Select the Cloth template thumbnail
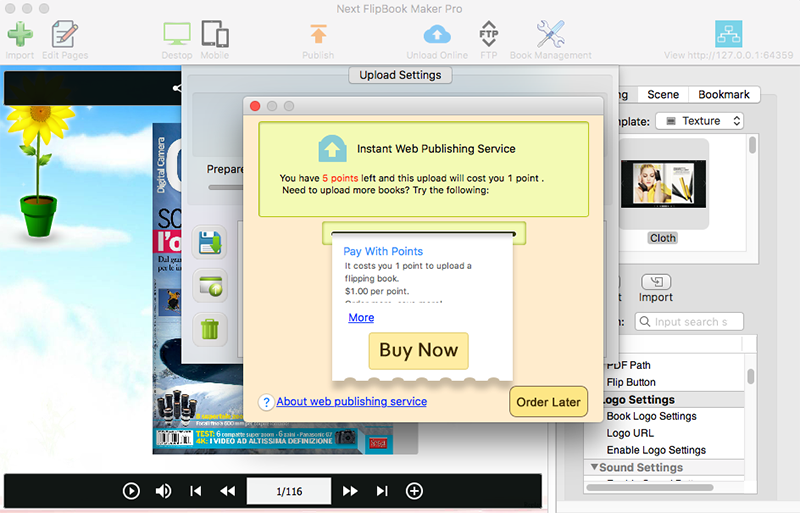This screenshot has height=513, width=800. pyautogui.click(x=663, y=183)
